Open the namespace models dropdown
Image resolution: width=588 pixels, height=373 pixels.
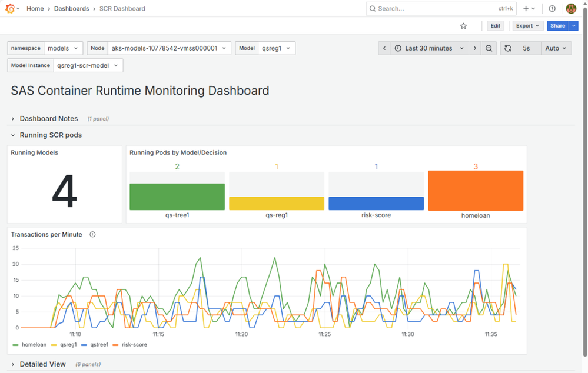coord(64,48)
